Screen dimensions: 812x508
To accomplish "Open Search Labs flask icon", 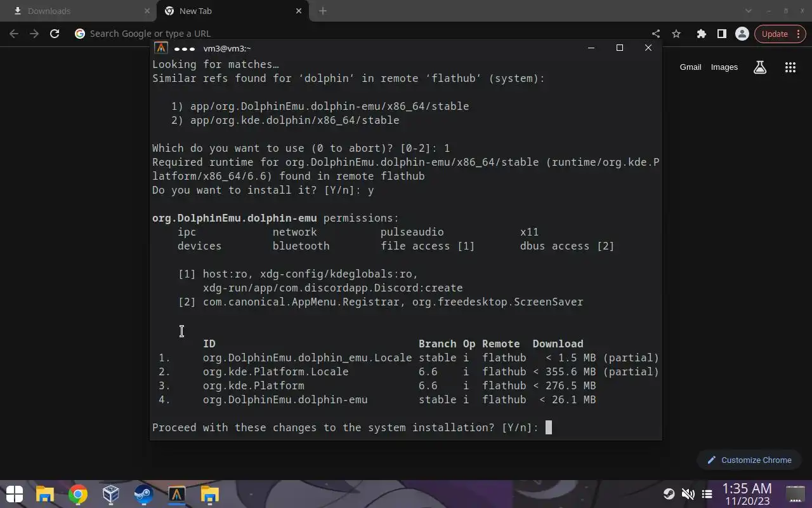I will 760,67.
